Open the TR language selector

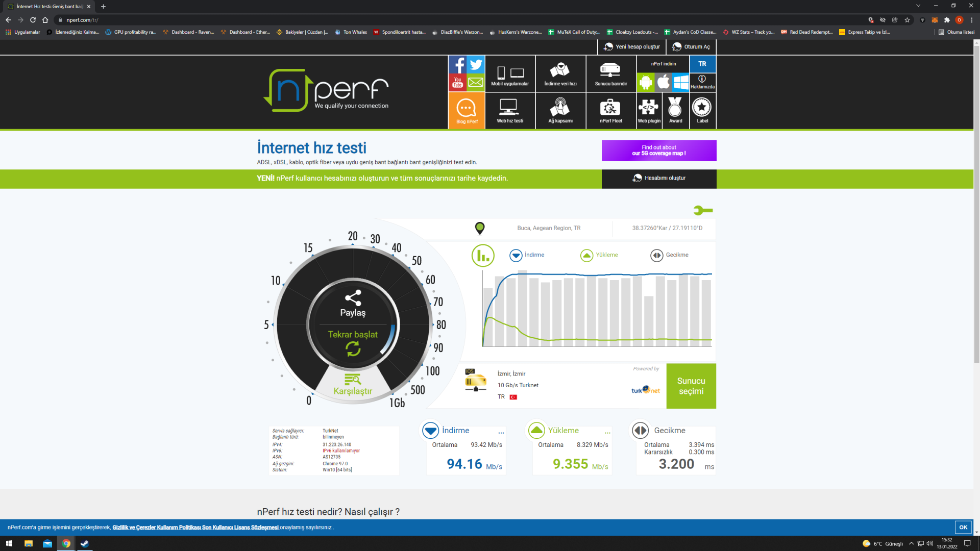(x=702, y=64)
